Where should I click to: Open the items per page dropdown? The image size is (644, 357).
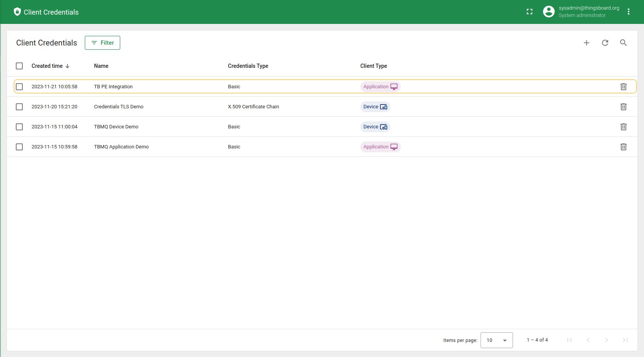coord(496,340)
